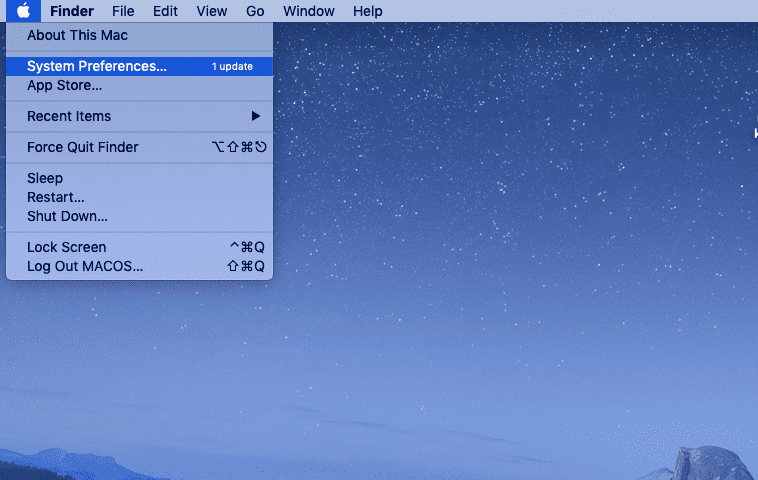The width and height of the screenshot is (758, 480).
Task: Open the Help menu
Action: click(x=367, y=11)
